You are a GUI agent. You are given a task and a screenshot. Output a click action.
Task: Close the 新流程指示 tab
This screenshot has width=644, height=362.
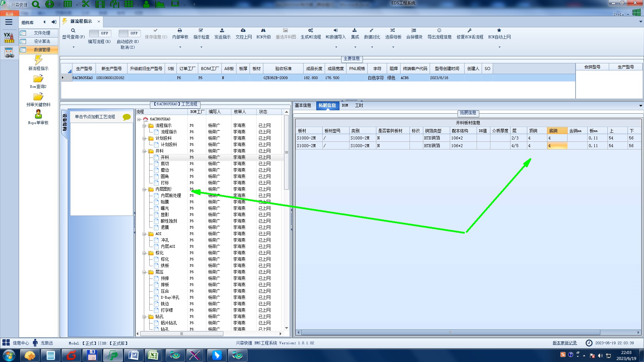coord(99,21)
